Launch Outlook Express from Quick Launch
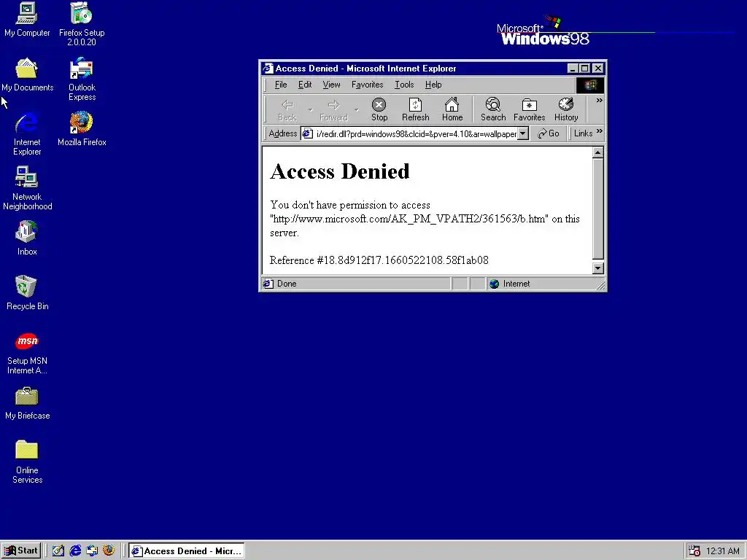 [x=92, y=551]
